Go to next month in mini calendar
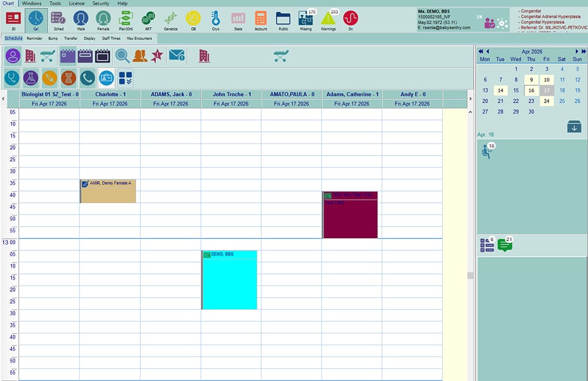 (x=577, y=51)
